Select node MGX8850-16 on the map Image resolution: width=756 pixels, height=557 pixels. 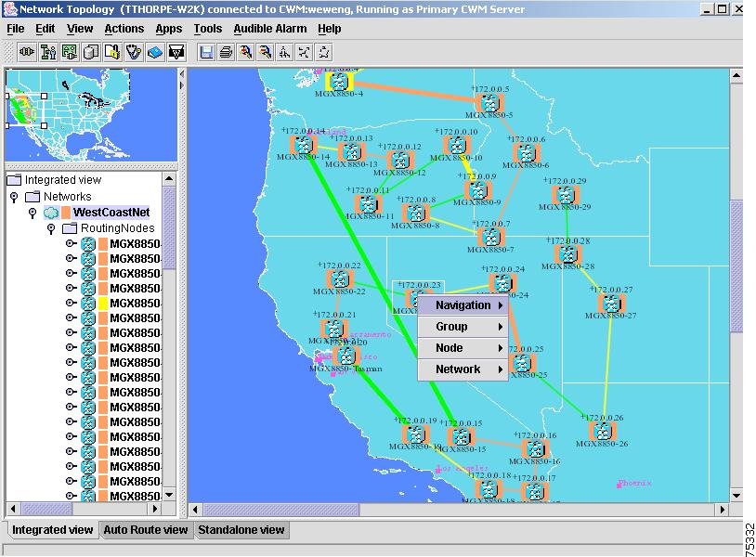coord(535,449)
